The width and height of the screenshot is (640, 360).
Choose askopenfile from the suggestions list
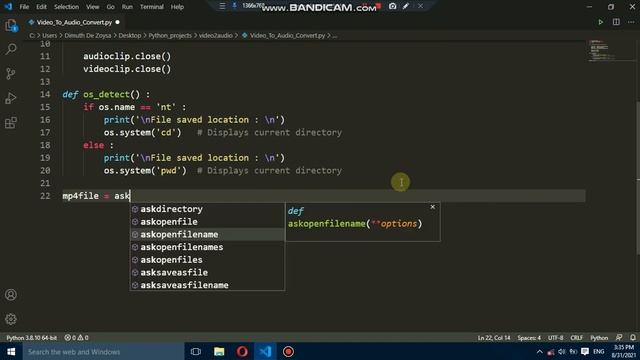pyautogui.click(x=207, y=222)
